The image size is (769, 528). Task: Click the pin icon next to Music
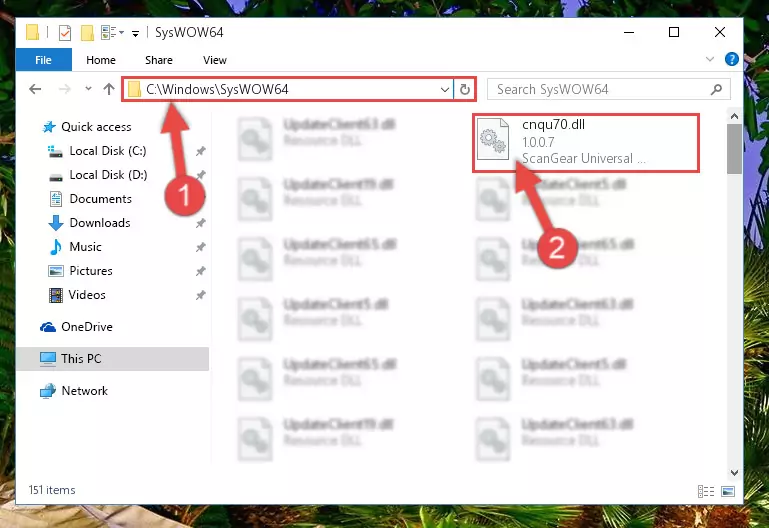(201, 248)
